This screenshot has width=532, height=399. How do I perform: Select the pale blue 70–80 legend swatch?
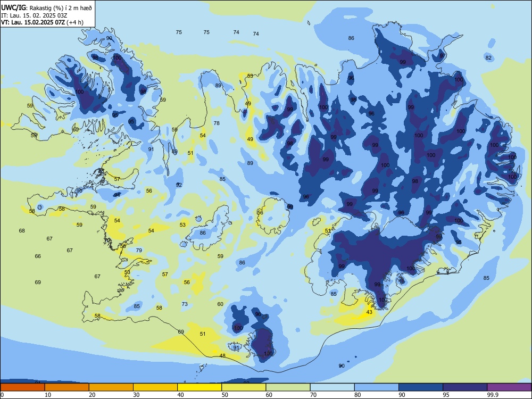coord(332,387)
